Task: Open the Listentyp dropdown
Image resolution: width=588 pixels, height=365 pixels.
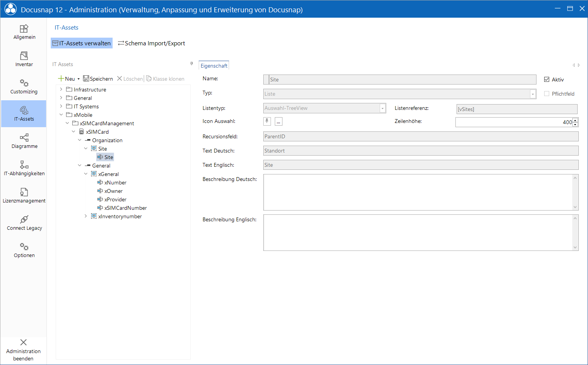Action: [382, 108]
